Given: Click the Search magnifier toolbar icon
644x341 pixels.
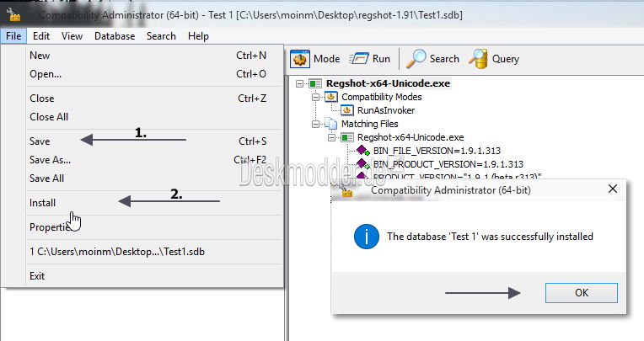Looking at the screenshot, I should click(416, 59).
